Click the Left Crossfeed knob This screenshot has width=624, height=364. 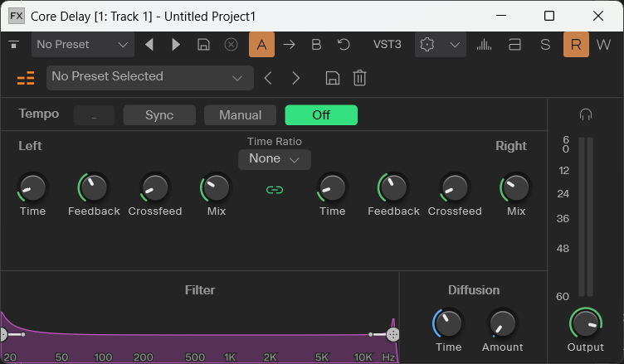click(x=155, y=187)
